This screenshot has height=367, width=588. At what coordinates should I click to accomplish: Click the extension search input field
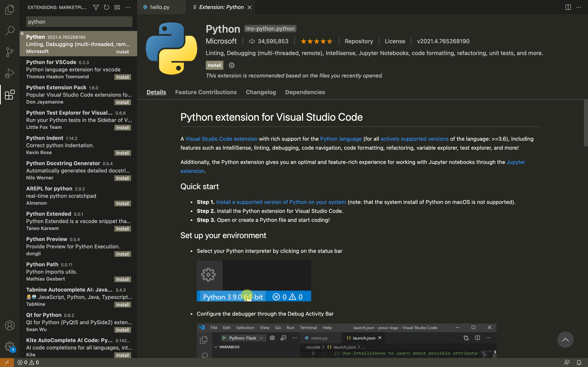(x=78, y=22)
